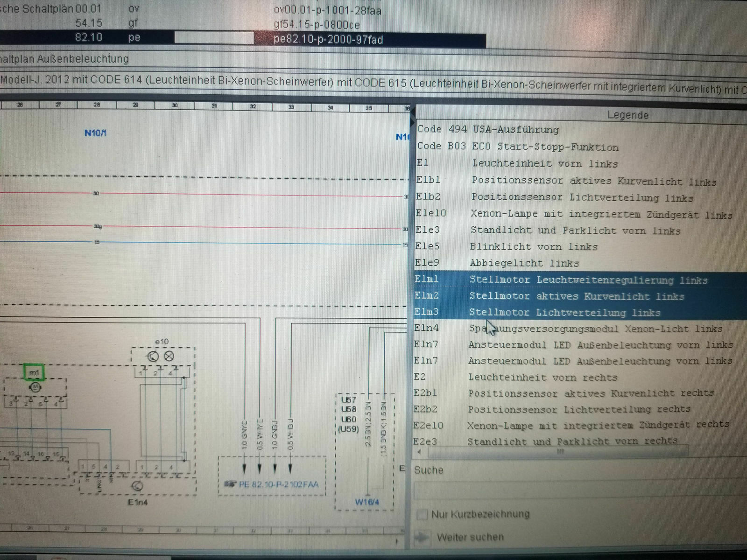Viewport: 747px width, 560px height.
Task: Toggle the Nur Kurzbezeichnung checkbox
Action: [x=422, y=514]
